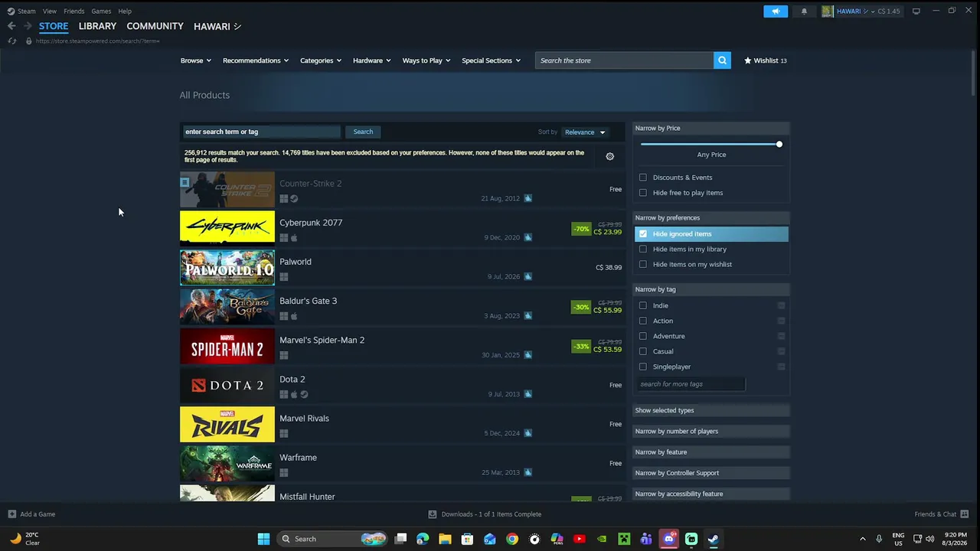Image resolution: width=980 pixels, height=551 pixels.
Task: Open Google Chrome from taskbar
Action: (x=512, y=539)
